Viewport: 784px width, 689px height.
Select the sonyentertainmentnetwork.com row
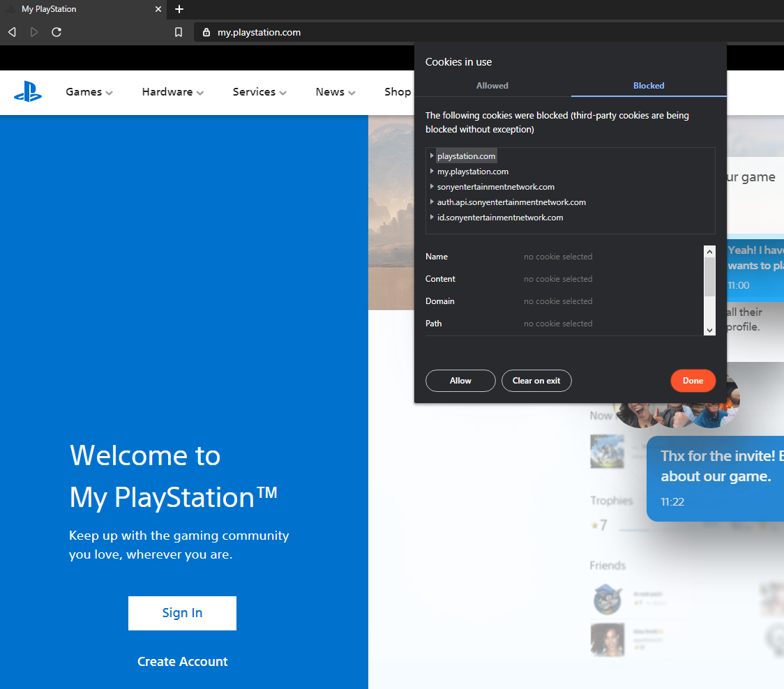click(495, 187)
